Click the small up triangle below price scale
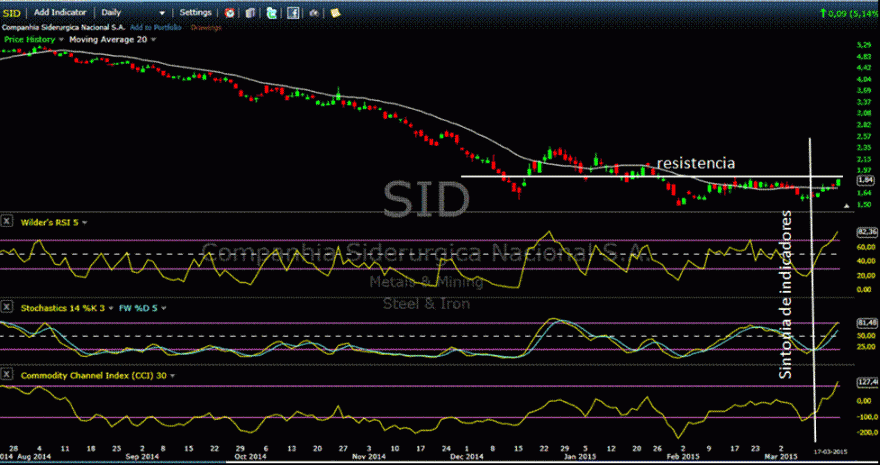Image resolution: width=880 pixels, height=465 pixels. tap(847, 206)
